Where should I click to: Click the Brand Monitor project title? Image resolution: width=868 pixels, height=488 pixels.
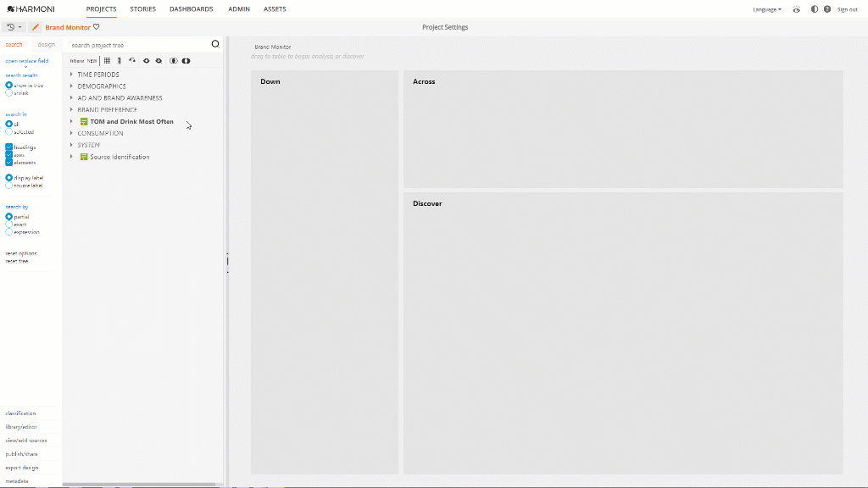click(x=68, y=27)
